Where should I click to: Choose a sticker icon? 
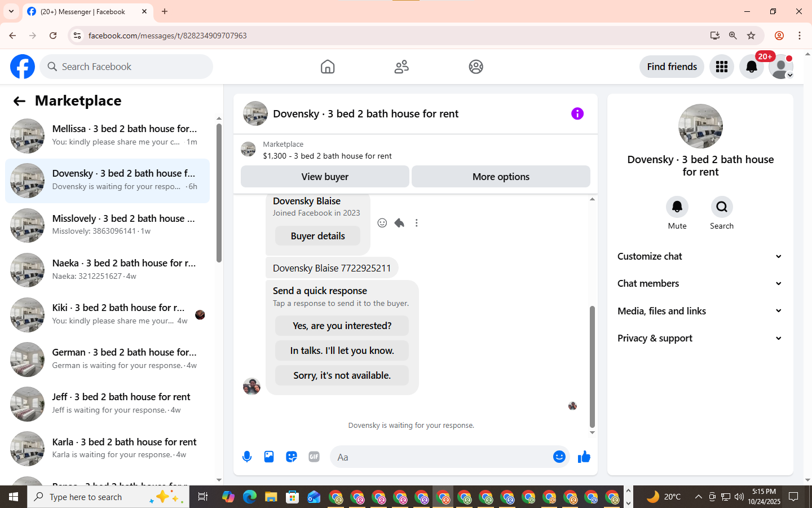[x=292, y=457]
